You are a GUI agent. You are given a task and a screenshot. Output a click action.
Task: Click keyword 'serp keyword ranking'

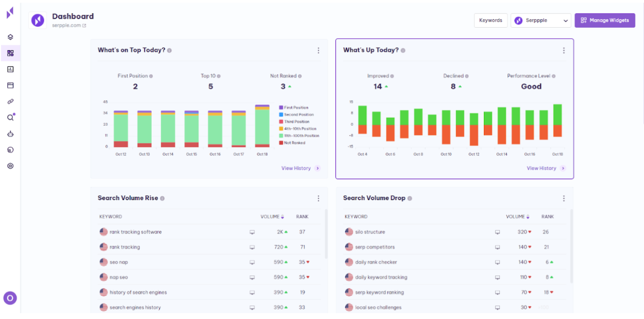click(x=380, y=292)
